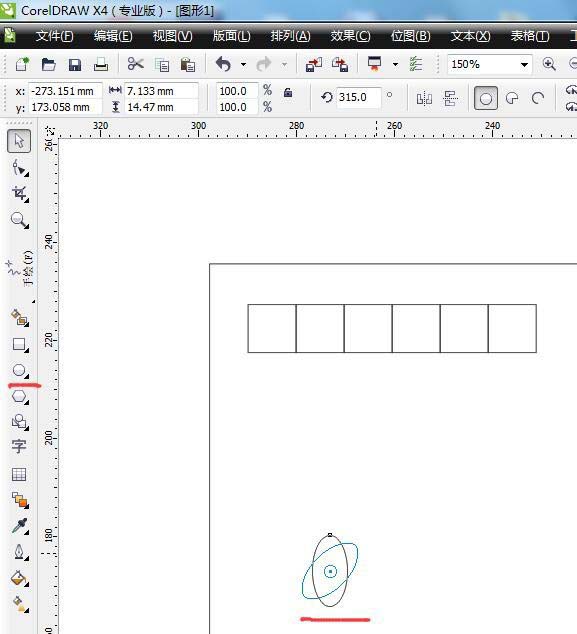Click the rotation angle field 315.0
This screenshot has height=634, width=577.
pos(358,97)
